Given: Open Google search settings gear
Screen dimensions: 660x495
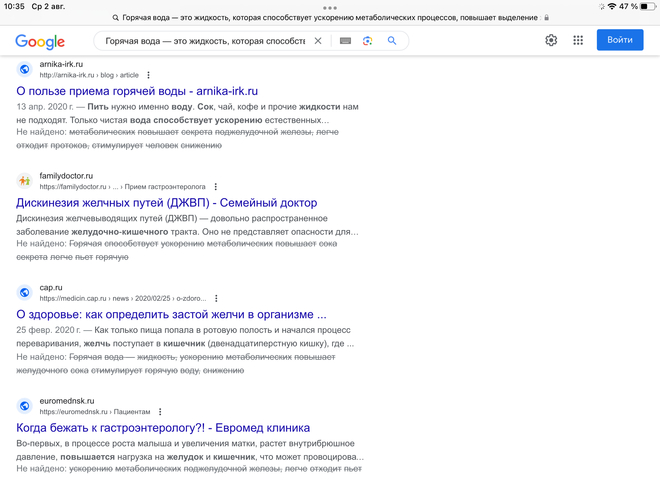Looking at the screenshot, I should pyautogui.click(x=551, y=40).
